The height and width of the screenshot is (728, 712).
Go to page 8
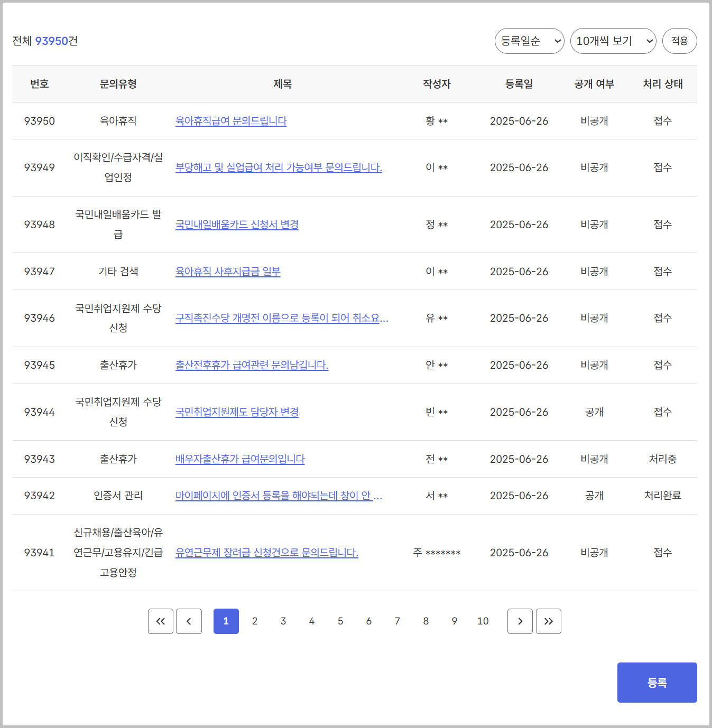coord(426,621)
